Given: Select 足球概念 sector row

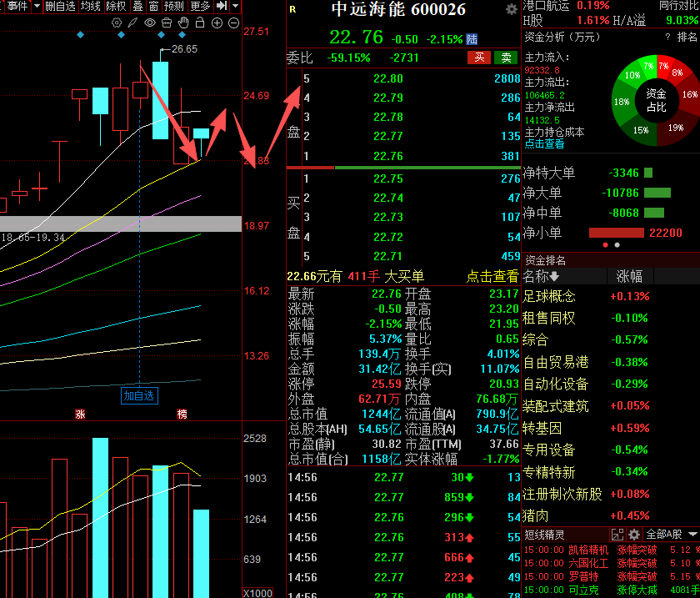Looking at the screenshot, I should coord(610,296).
